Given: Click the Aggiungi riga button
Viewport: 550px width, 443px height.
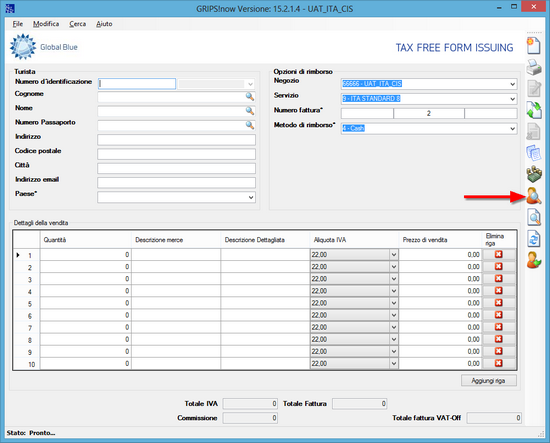Looking at the screenshot, I should (489, 381).
